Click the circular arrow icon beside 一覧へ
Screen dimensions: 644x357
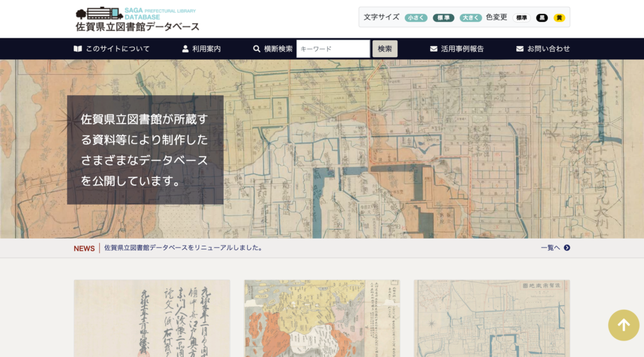click(567, 247)
